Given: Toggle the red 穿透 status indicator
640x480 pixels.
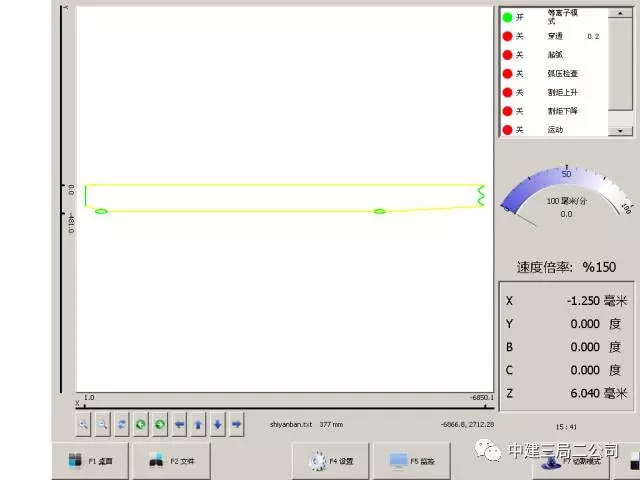Looking at the screenshot, I should click(507, 36).
